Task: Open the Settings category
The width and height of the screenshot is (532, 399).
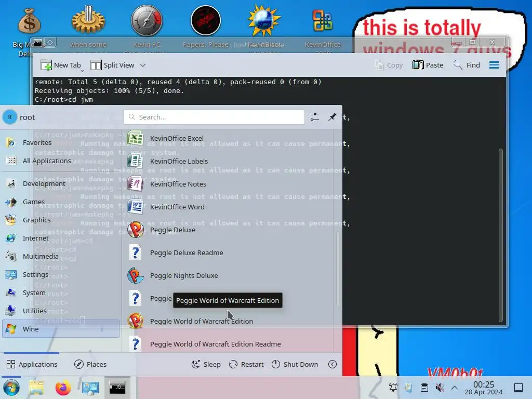Action: click(61, 274)
